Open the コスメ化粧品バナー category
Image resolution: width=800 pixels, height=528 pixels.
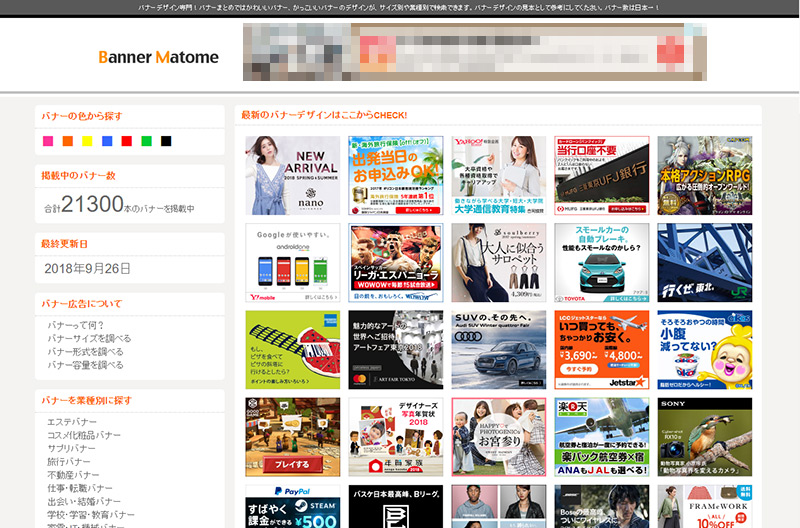pyautogui.click(x=84, y=435)
